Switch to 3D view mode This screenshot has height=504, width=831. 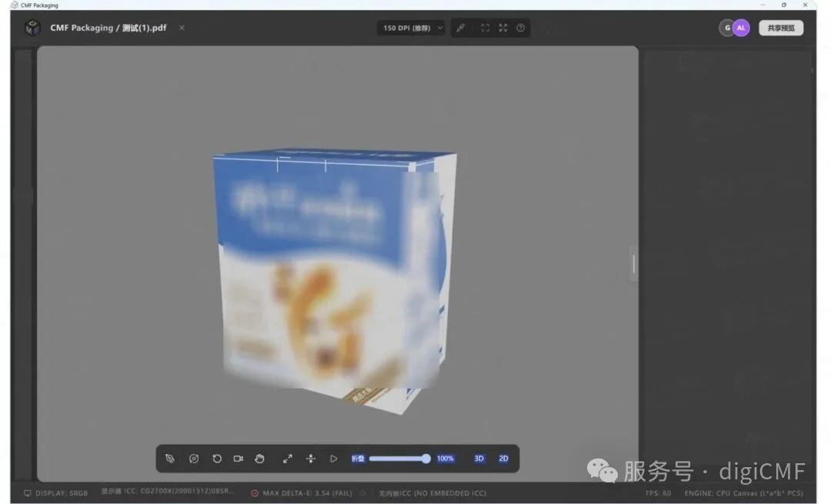point(479,459)
